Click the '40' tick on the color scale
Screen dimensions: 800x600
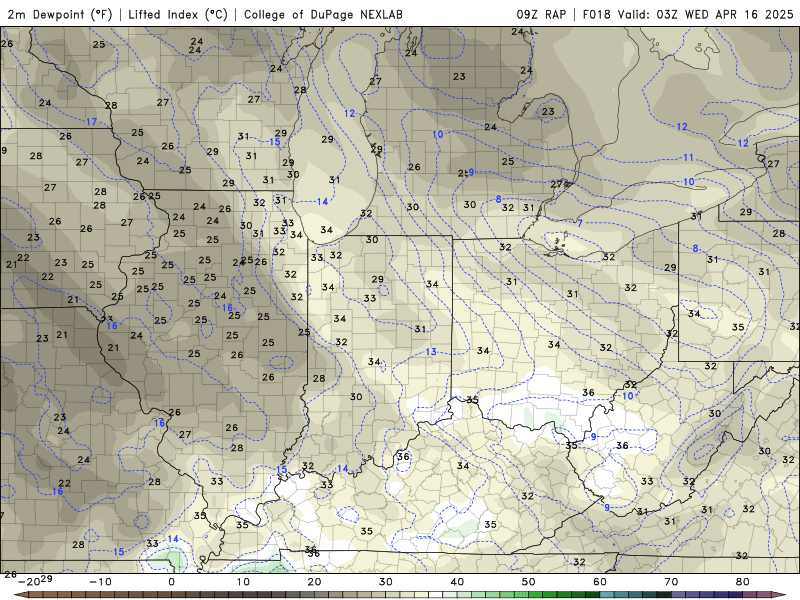(x=457, y=582)
